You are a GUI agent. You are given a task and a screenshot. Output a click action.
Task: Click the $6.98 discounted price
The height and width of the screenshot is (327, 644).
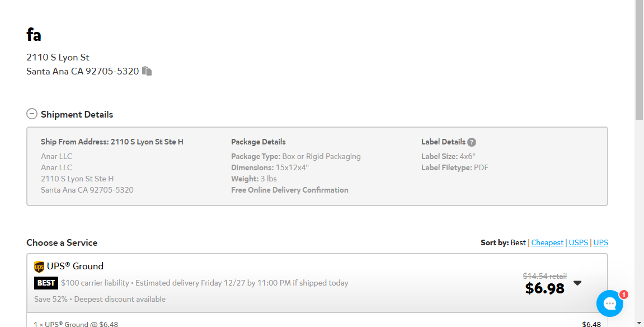(x=544, y=288)
